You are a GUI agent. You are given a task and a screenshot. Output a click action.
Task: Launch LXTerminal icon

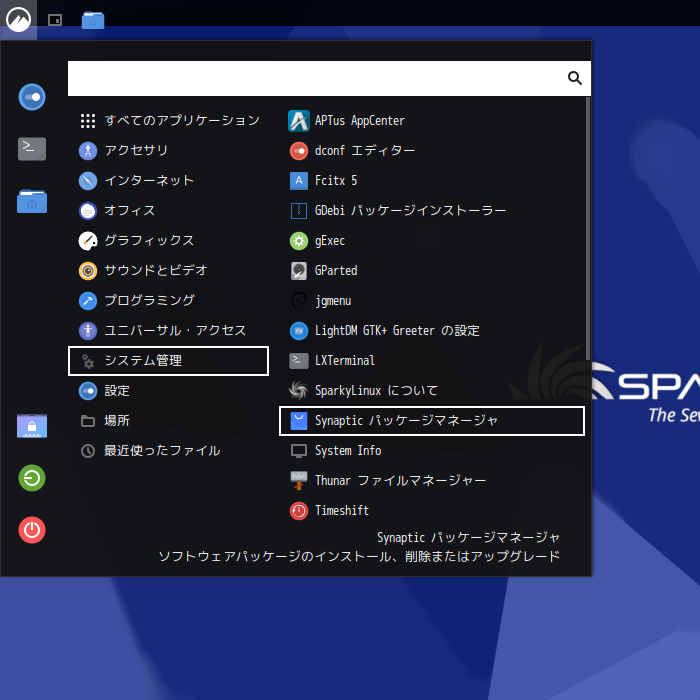pyautogui.click(x=299, y=361)
